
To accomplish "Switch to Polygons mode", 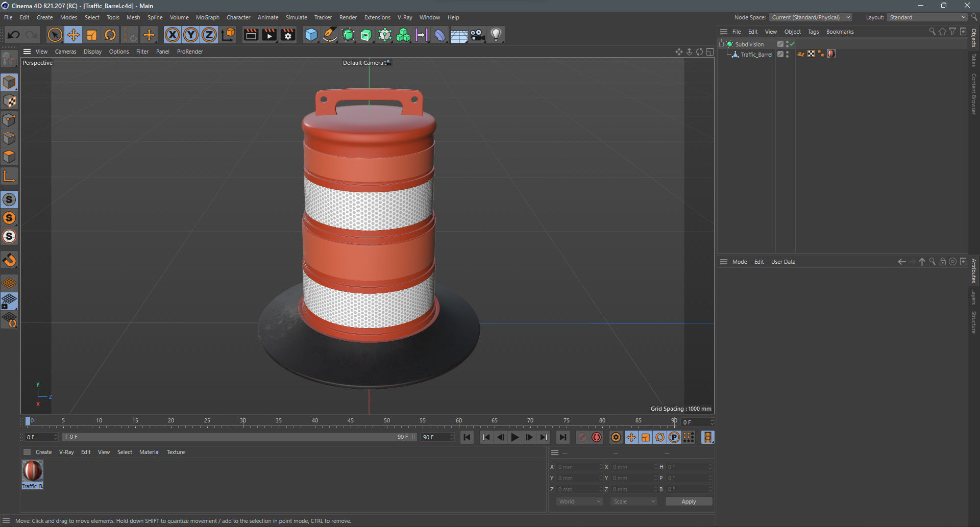I will pyautogui.click(x=9, y=157).
